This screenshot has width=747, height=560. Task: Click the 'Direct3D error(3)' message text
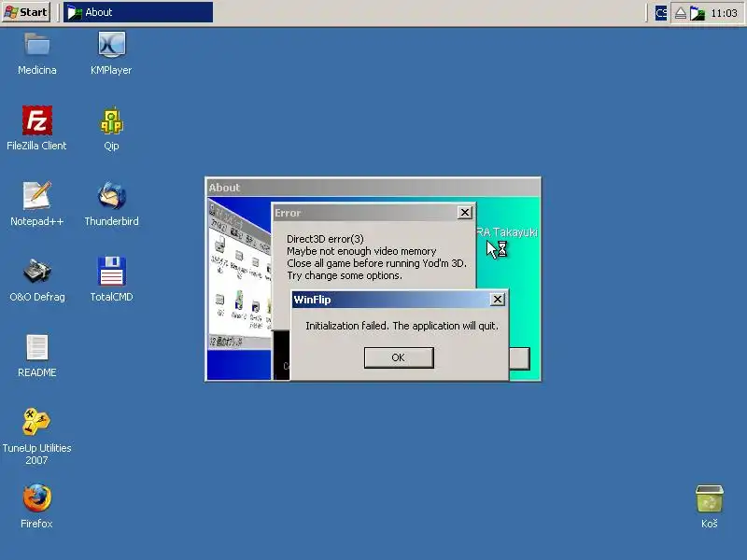325,239
